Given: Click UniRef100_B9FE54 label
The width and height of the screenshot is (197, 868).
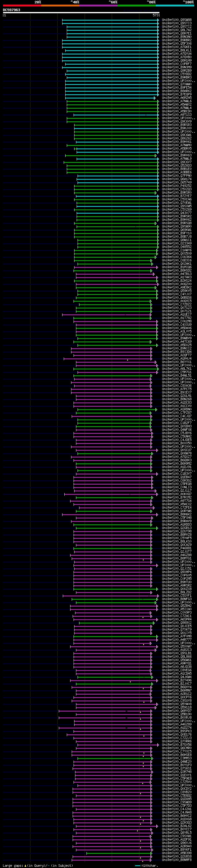Looking at the screenshot, I should tap(177, 88).
